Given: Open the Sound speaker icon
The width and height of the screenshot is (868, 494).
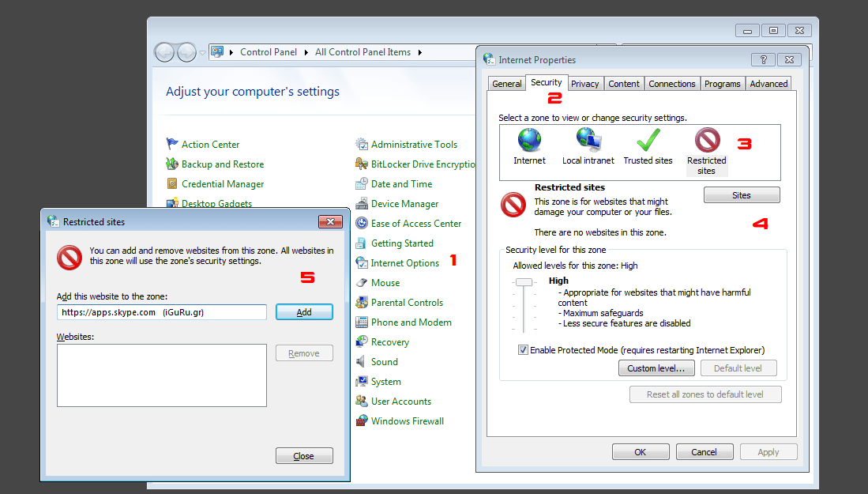Looking at the screenshot, I should coord(362,362).
